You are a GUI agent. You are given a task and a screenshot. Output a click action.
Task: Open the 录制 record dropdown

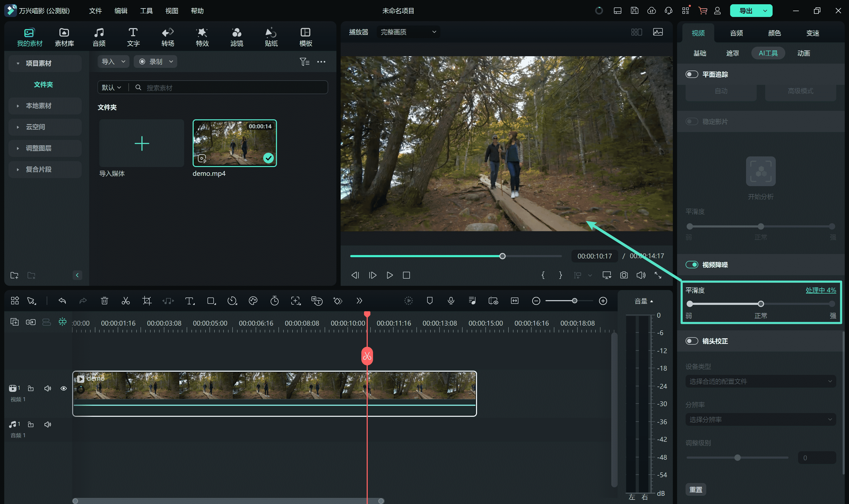[x=155, y=62]
